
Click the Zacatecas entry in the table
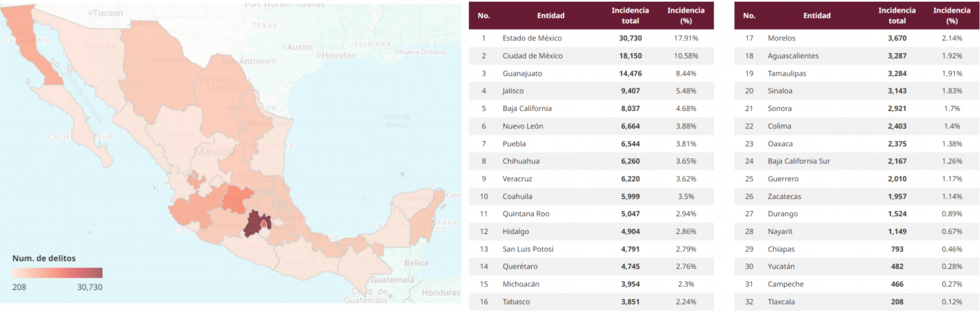(x=784, y=197)
